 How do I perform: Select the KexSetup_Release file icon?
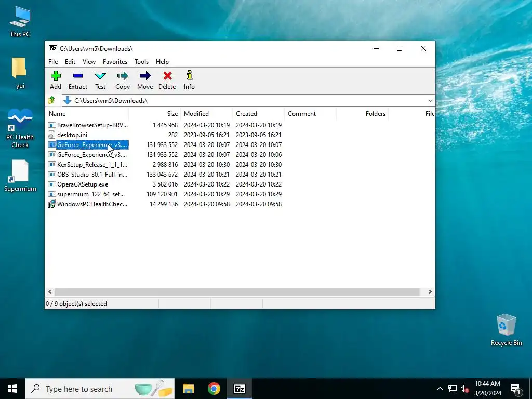coord(51,165)
